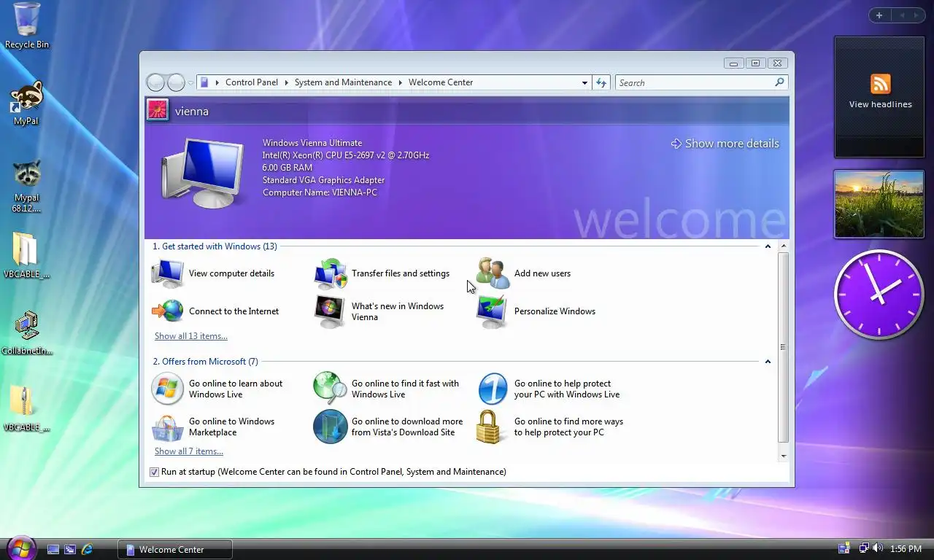Click the find it fast magnifier icon
Screen dimensions: 934x560
coord(330,389)
